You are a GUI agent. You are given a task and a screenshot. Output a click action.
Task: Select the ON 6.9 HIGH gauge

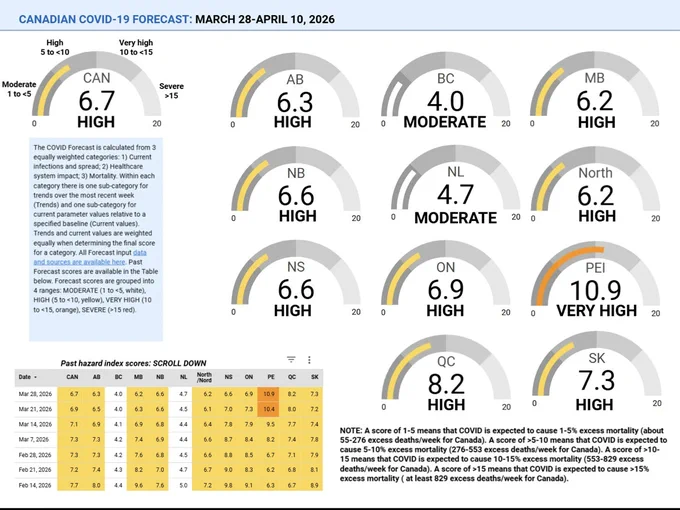click(x=445, y=279)
